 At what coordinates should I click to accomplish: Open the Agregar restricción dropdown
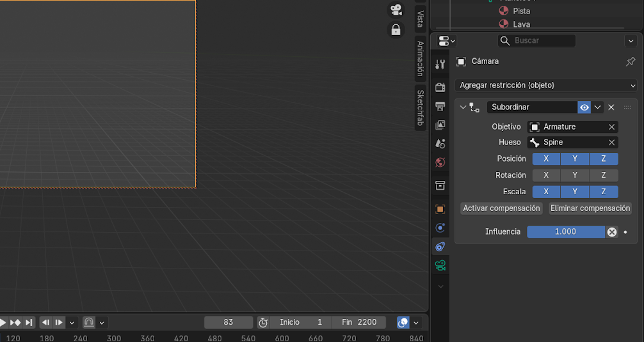pyautogui.click(x=546, y=85)
